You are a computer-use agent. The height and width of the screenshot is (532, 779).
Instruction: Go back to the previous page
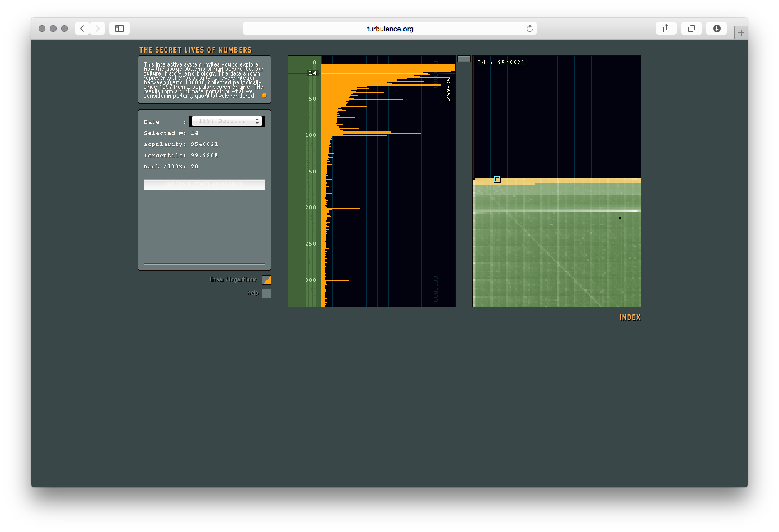[82, 29]
